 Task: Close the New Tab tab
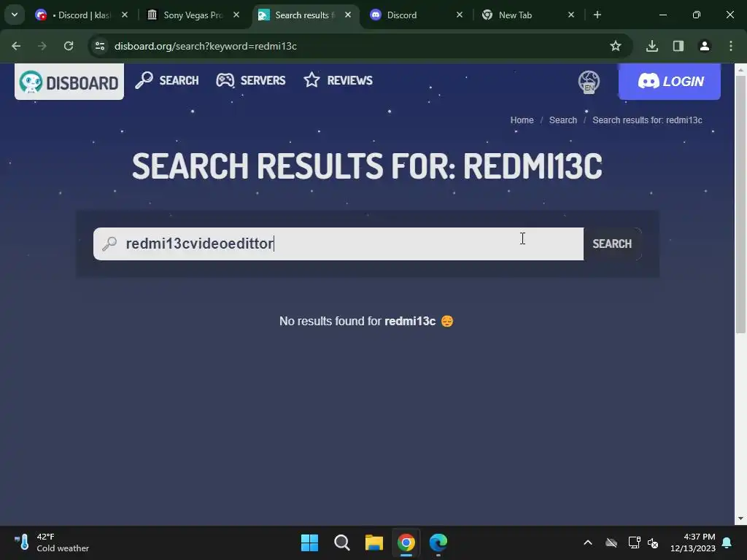[571, 15]
